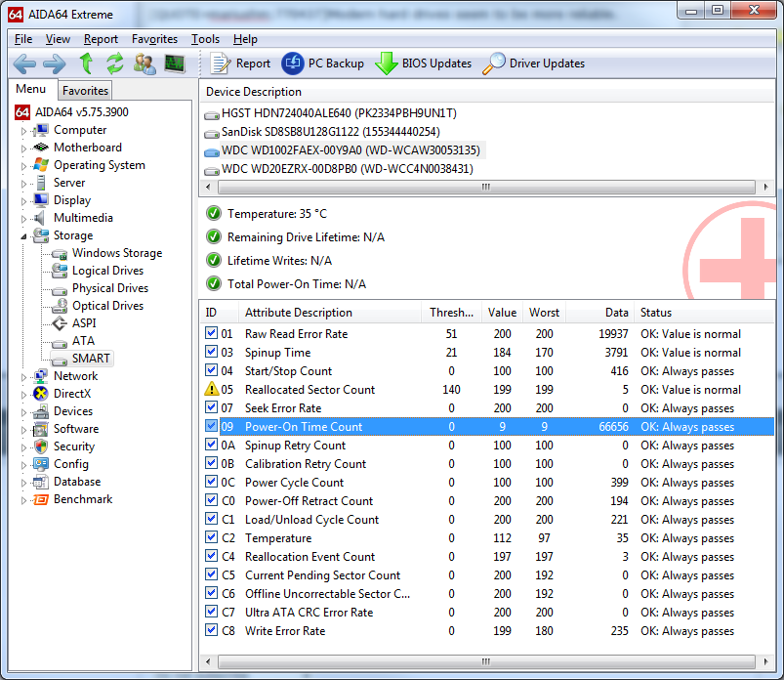
Task: Click the PC Backup round blue icon
Action: pos(293,64)
